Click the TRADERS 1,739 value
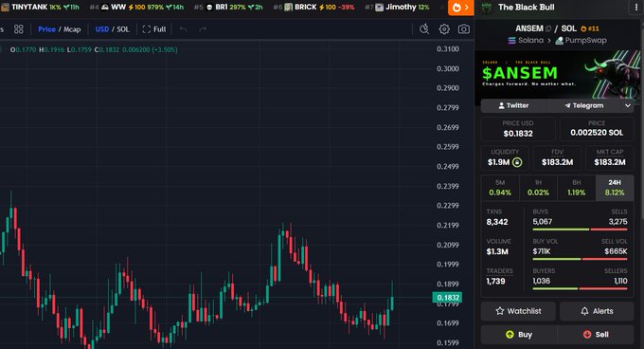Image resolution: width=644 pixels, height=349 pixels. click(x=495, y=281)
